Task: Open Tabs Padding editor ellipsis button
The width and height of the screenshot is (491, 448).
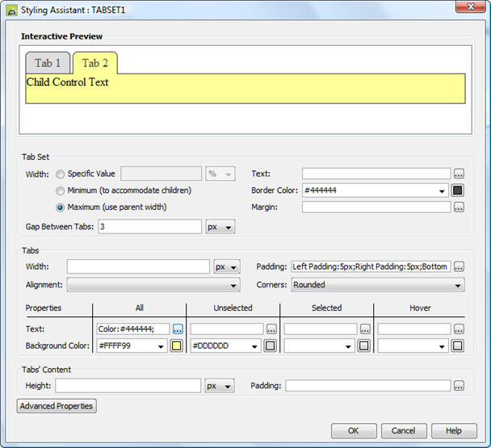Action: [459, 267]
